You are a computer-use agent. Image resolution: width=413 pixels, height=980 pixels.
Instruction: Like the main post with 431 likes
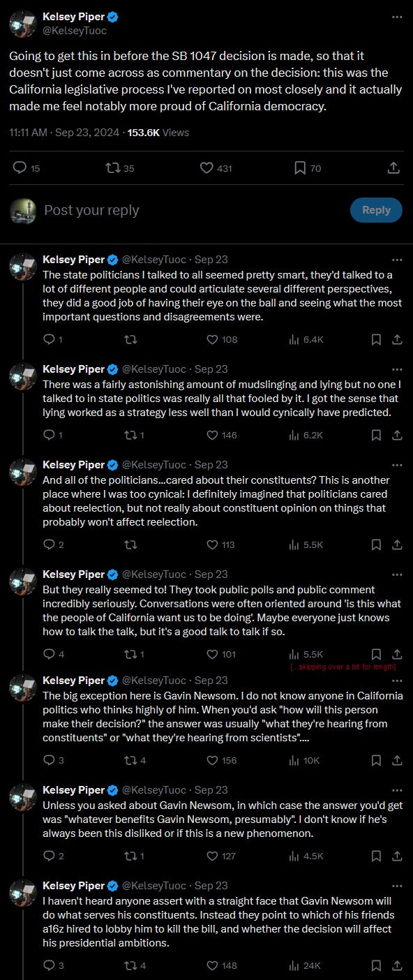(x=206, y=168)
